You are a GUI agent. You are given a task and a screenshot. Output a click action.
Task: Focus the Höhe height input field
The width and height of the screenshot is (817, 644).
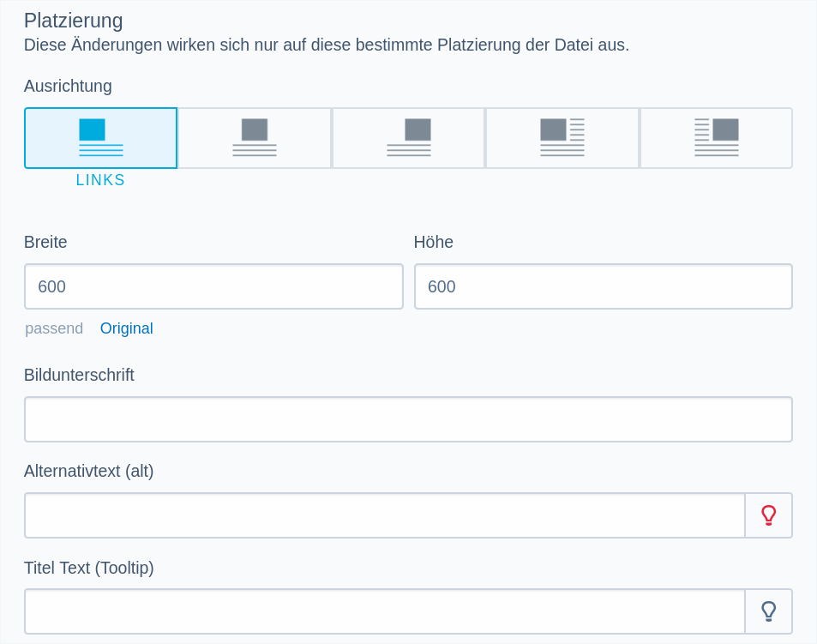pos(604,286)
